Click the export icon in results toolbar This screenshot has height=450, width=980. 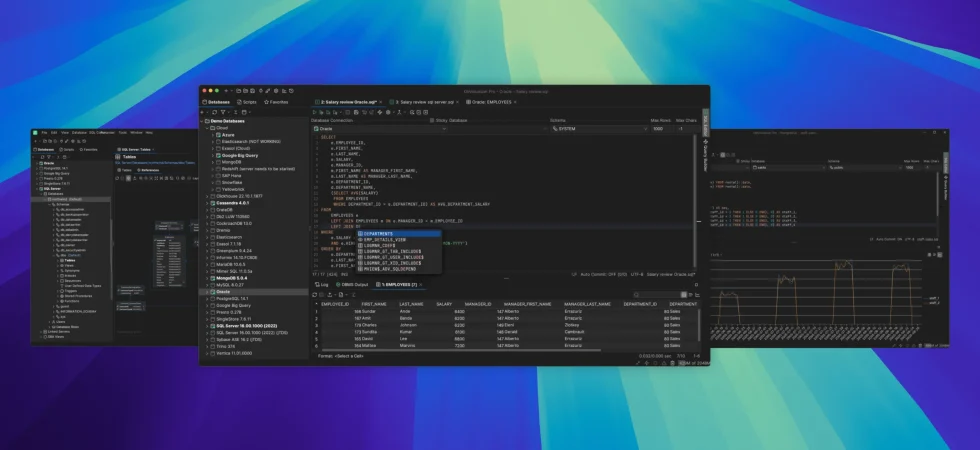coord(329,295)
